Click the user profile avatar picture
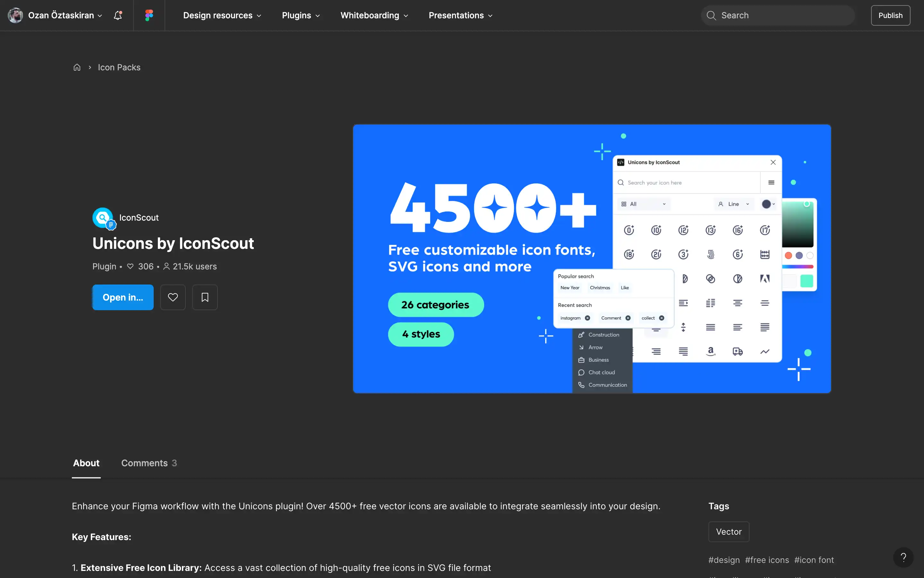Viewport: 924px width, 578px height. 16,15
